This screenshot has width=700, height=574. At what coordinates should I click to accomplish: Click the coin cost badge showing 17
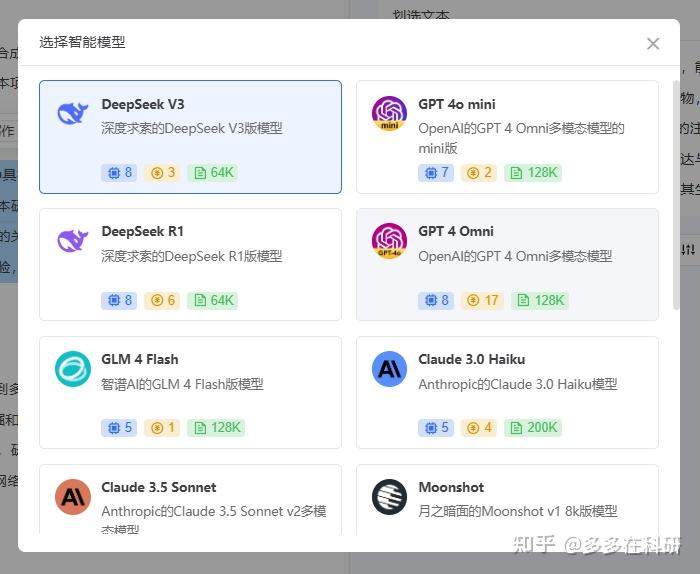tap(483, 300)
